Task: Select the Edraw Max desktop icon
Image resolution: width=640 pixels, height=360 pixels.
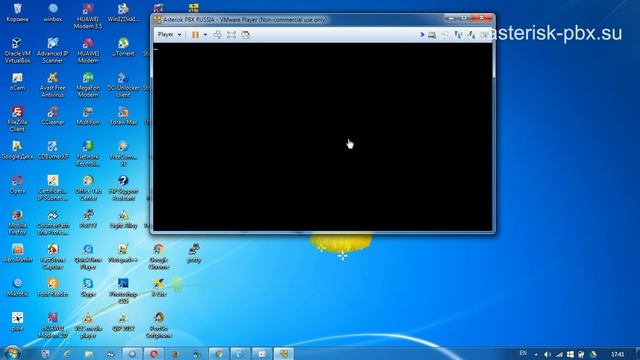Action: pos(123,116)
